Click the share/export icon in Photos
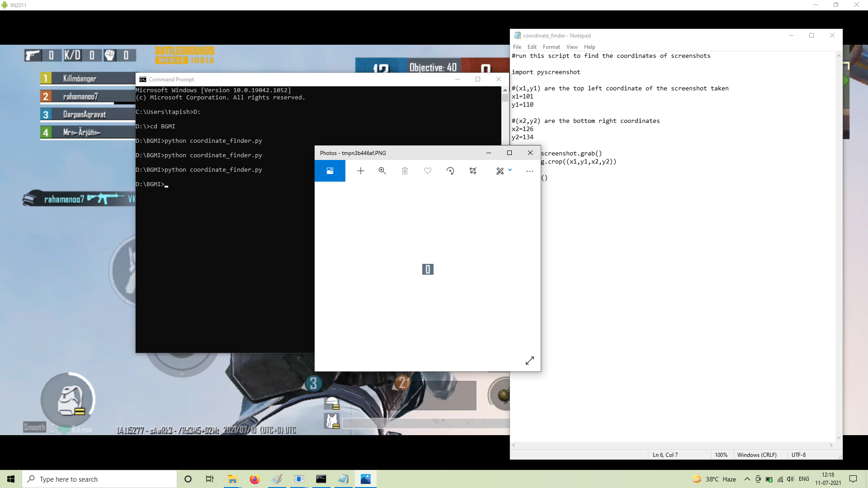 tap(529, 171)
